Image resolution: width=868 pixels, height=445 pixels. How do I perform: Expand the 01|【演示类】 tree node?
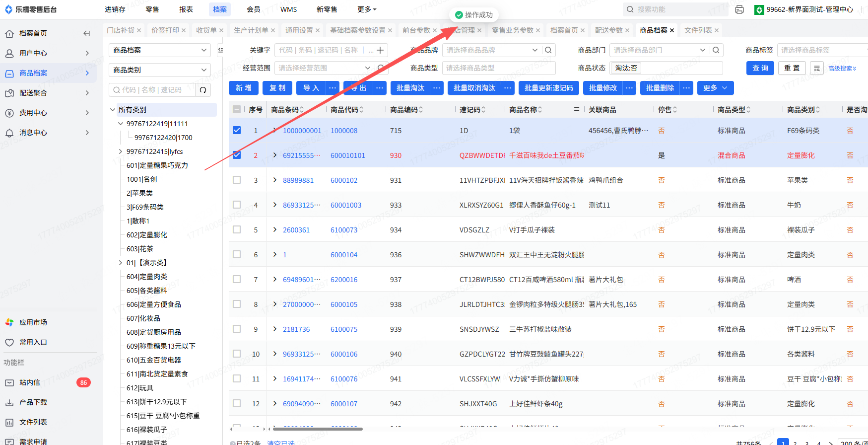pyautogui.click(x=121, y=263)
